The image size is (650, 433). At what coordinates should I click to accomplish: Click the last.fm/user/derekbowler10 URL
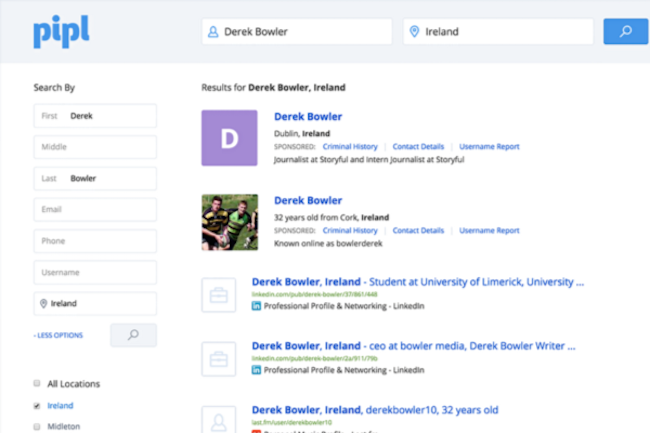[x=292, y=423]
